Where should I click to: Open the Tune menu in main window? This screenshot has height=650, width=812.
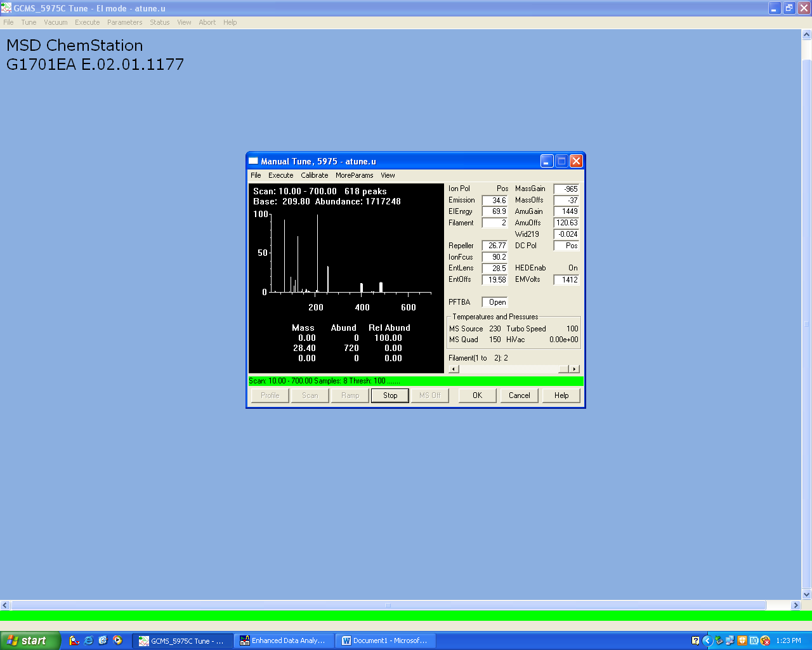click(x=29, y=22)
